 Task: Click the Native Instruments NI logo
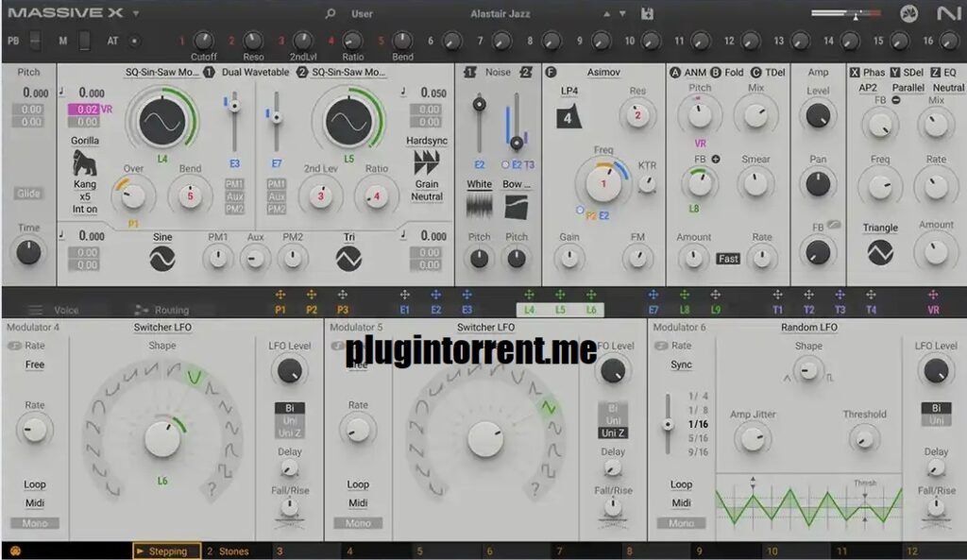948,13
